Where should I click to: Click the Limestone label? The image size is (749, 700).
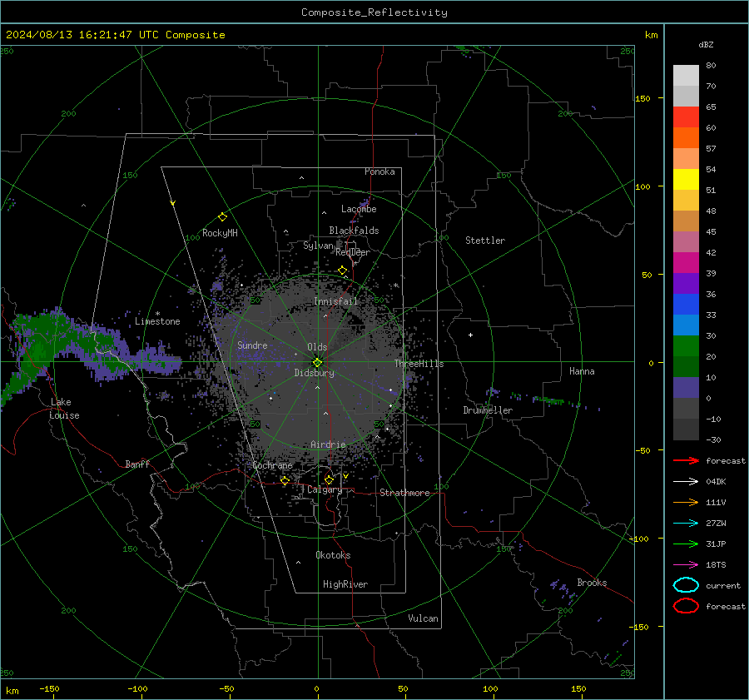(x=157, y=321)
